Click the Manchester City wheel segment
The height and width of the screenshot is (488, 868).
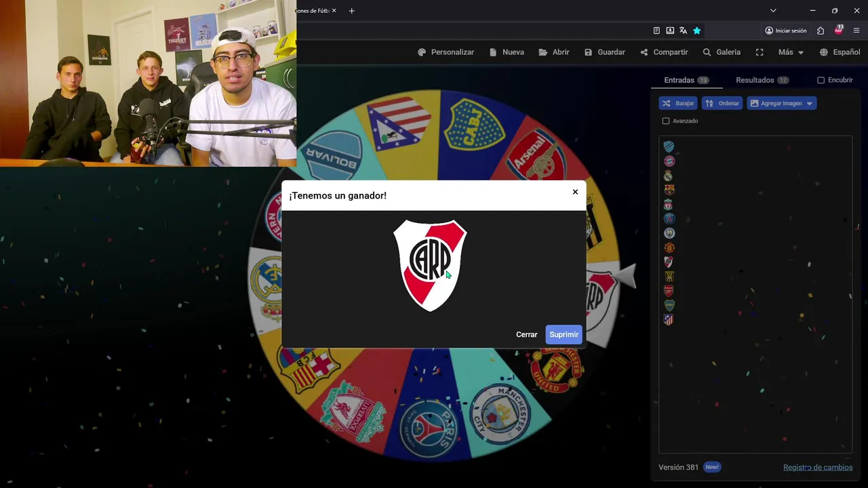(x=500, y=413)
